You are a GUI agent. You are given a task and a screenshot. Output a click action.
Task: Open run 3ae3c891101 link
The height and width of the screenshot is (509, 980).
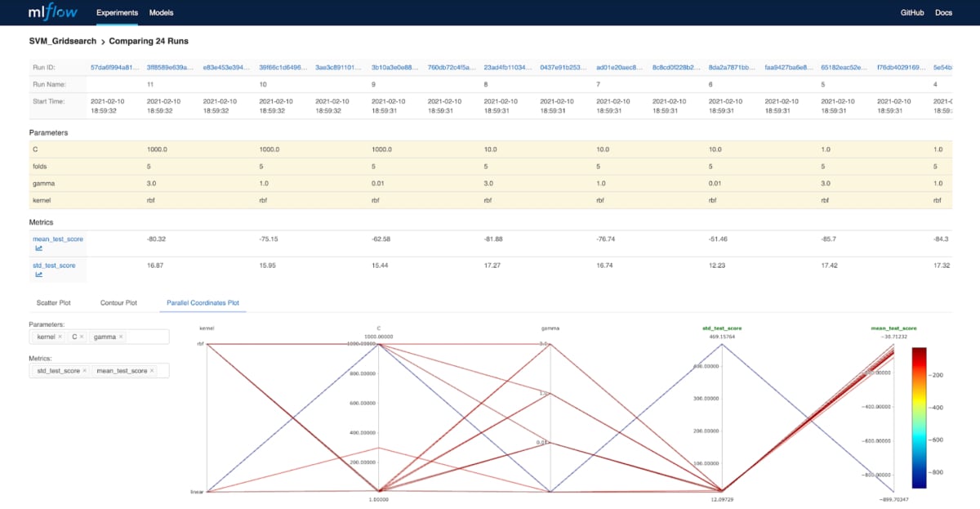[340, 68]
